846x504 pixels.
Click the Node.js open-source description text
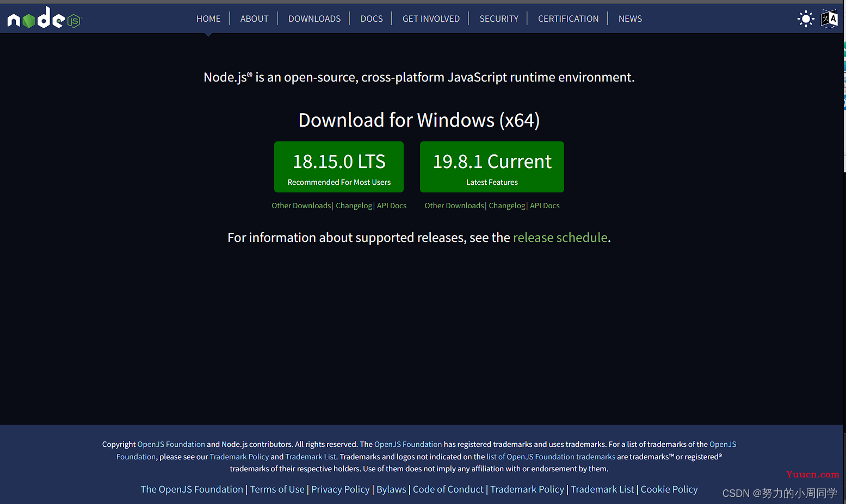[419, 77]
